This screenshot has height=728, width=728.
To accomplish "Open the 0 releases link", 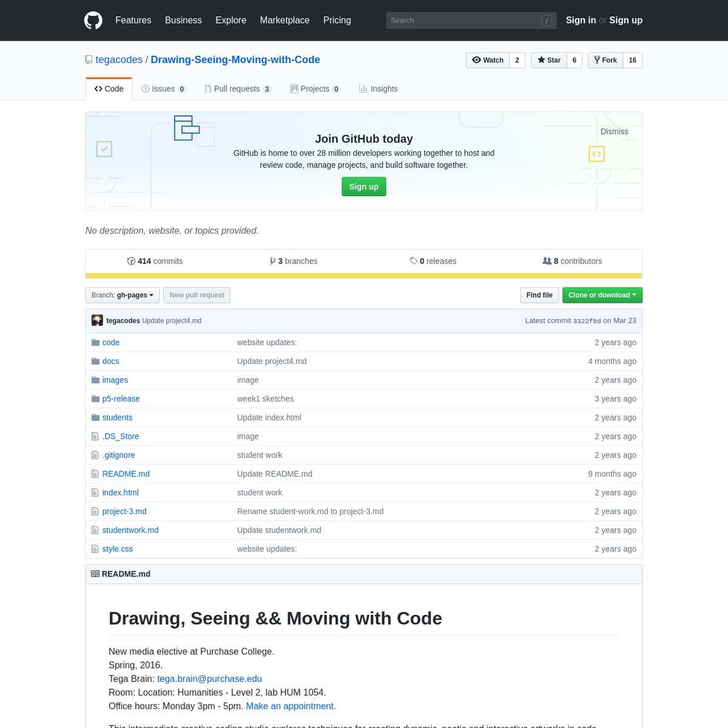I will (x=433, y=261).
